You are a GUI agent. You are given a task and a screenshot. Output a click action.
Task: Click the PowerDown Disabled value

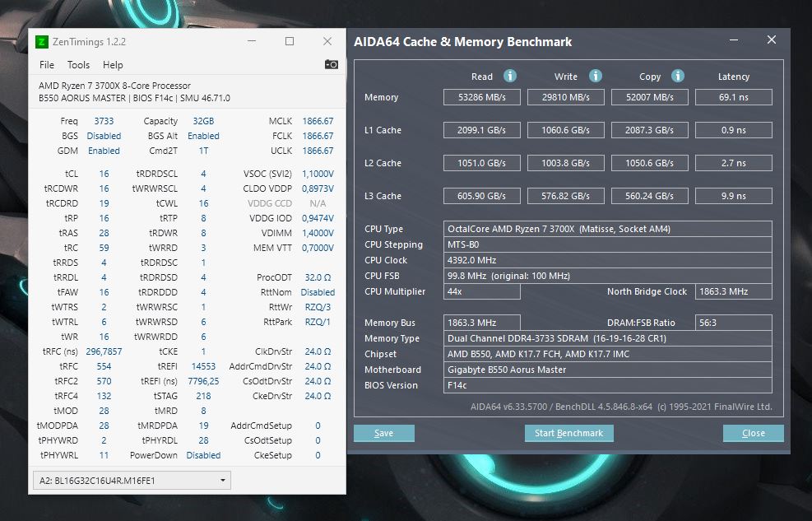click(x=203, y=455)
